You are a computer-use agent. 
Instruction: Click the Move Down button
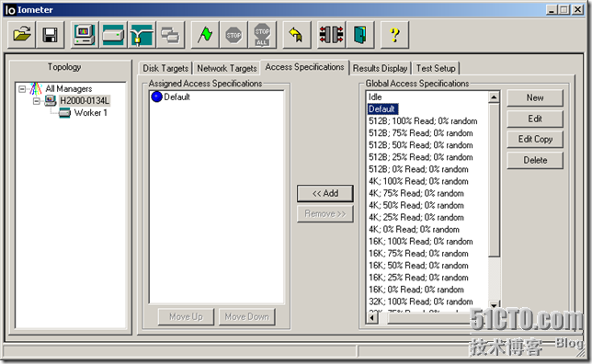point(247,316)
